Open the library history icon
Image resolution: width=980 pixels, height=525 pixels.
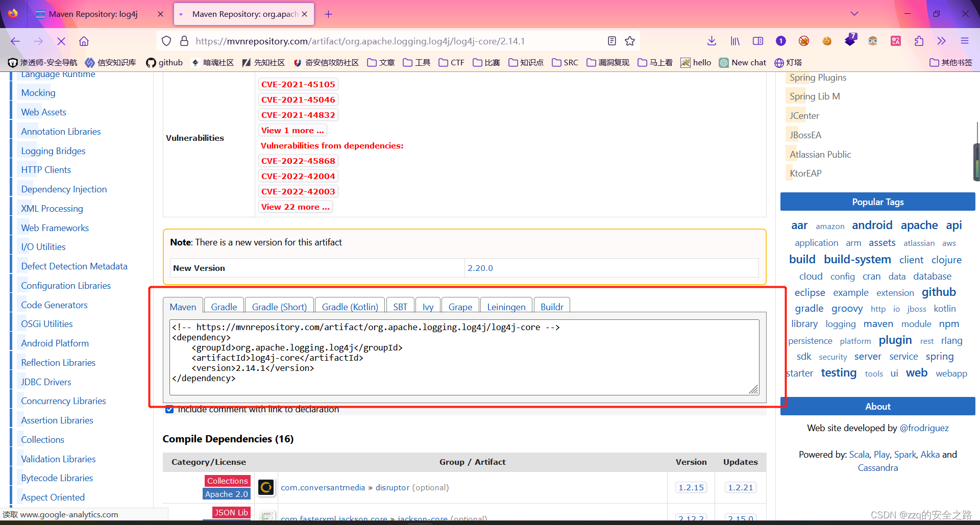point(735,41)
